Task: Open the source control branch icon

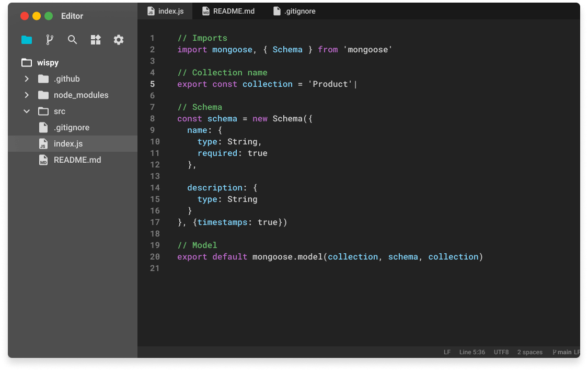Action: 50,40
